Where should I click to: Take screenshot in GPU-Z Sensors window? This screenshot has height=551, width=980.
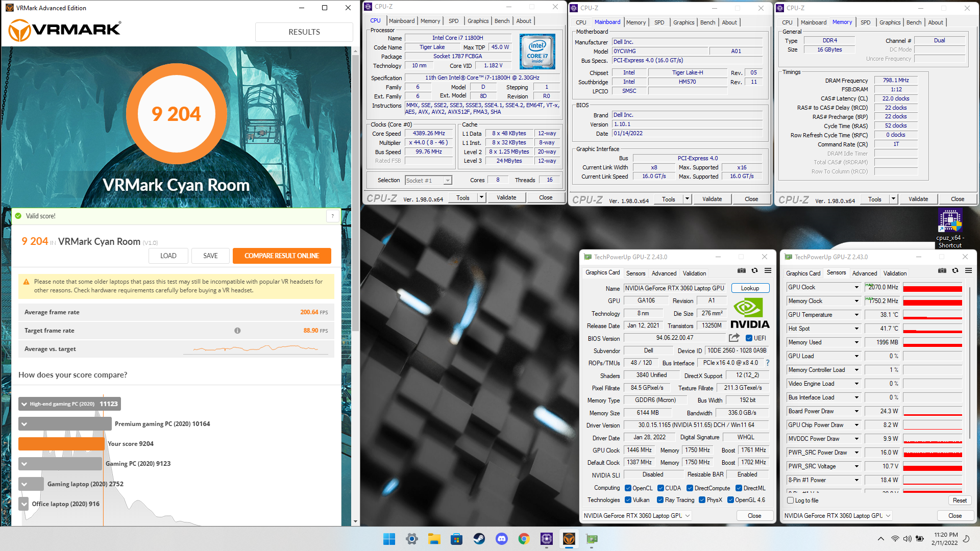[x=942, y=271]
